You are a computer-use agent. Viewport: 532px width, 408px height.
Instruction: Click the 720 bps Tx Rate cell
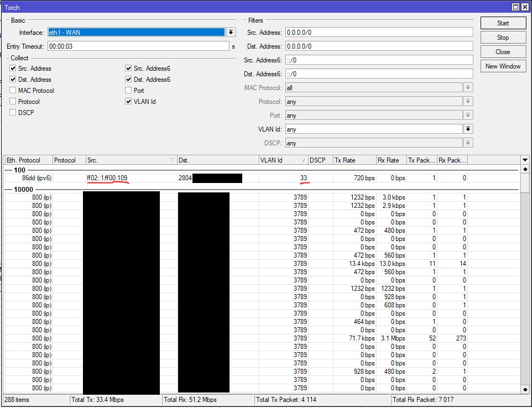tap(364, 177)
